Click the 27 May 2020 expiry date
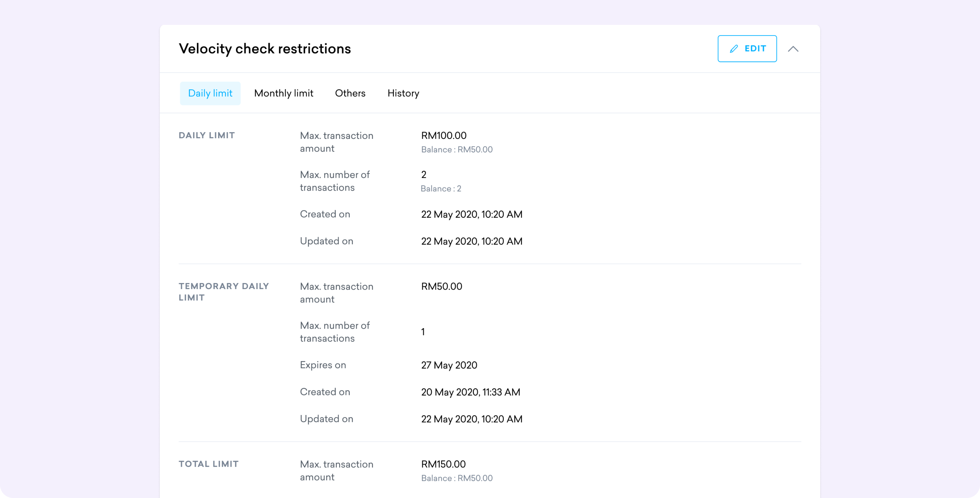Screen dimensions: 980x498 449,365
